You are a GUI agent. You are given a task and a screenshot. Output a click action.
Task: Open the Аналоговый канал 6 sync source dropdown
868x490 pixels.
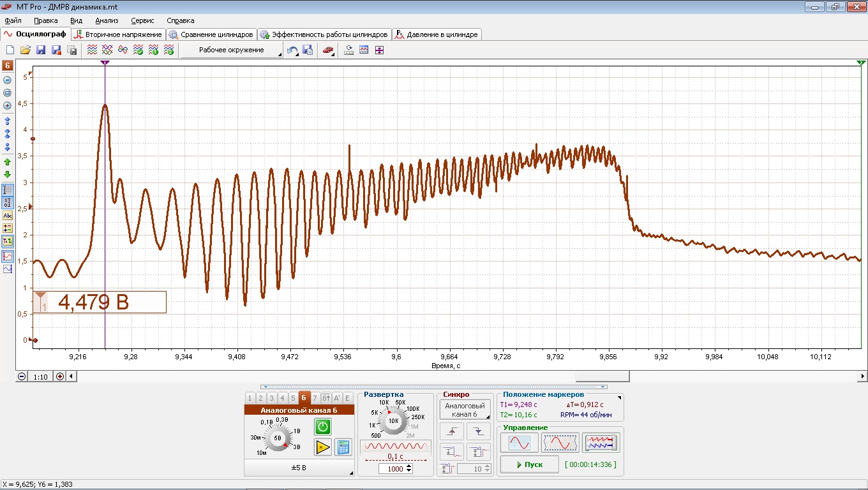[465, 410]
